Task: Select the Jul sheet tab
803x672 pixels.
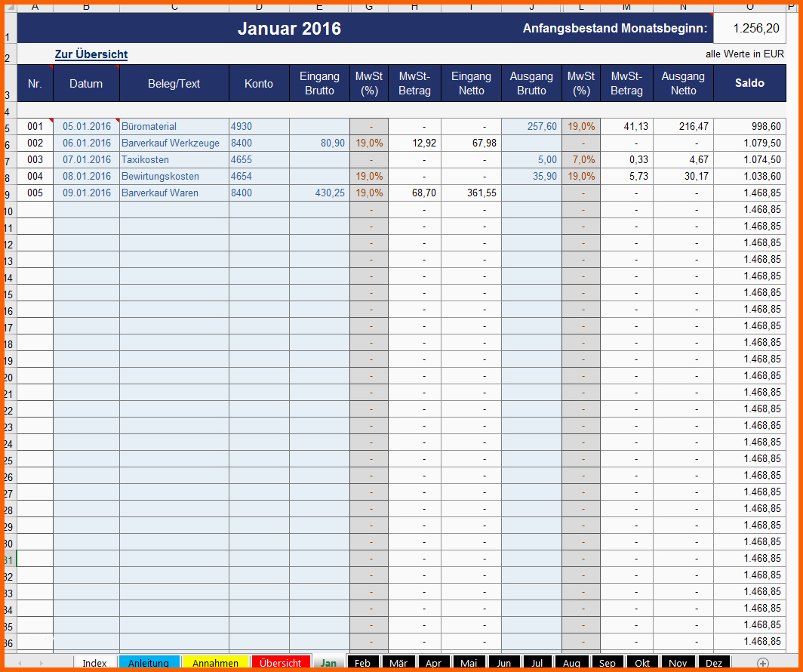Action: 537,663
